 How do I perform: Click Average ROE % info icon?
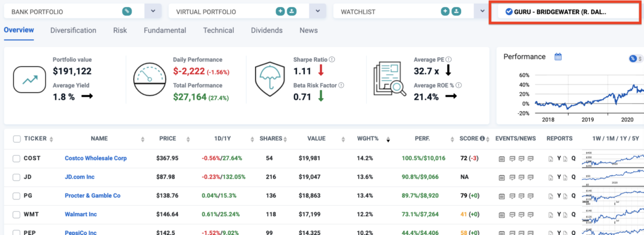tap(459, 85)
